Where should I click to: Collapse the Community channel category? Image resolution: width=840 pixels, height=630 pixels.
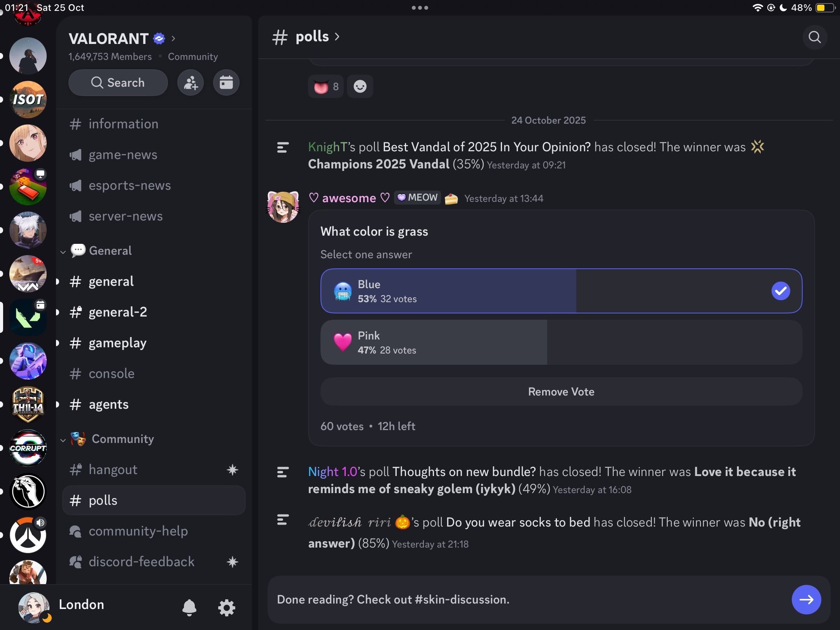122,439
